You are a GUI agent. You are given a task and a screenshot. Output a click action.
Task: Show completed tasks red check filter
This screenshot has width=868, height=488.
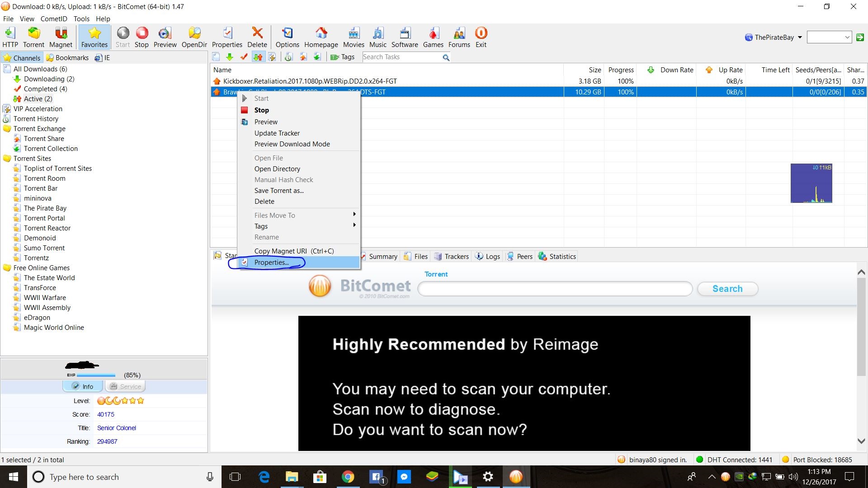(x=244, y=57)
